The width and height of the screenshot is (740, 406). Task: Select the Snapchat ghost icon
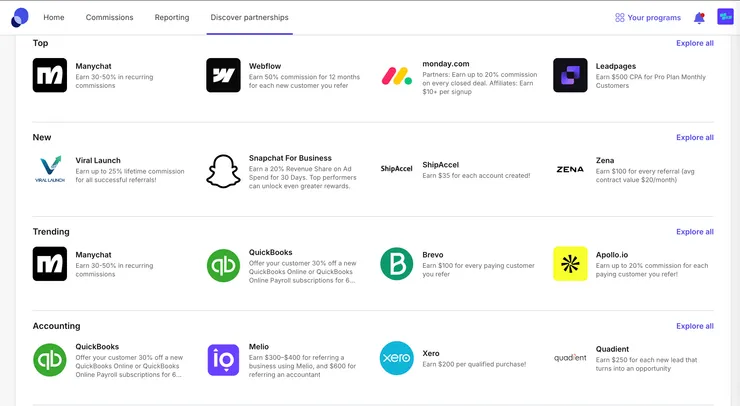[223, 170]
